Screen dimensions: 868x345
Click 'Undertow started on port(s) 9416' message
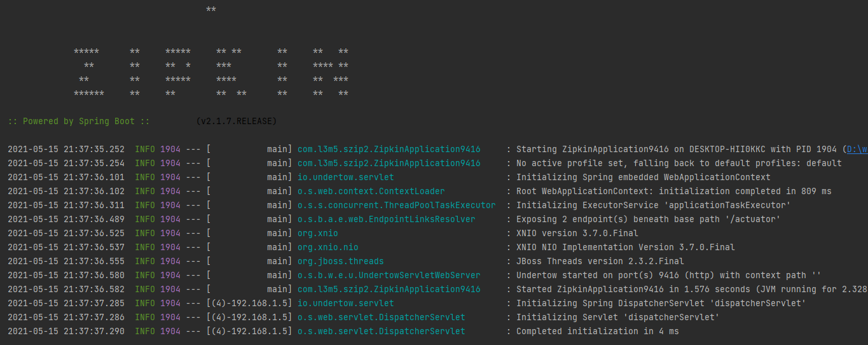(x=668, y=276)
